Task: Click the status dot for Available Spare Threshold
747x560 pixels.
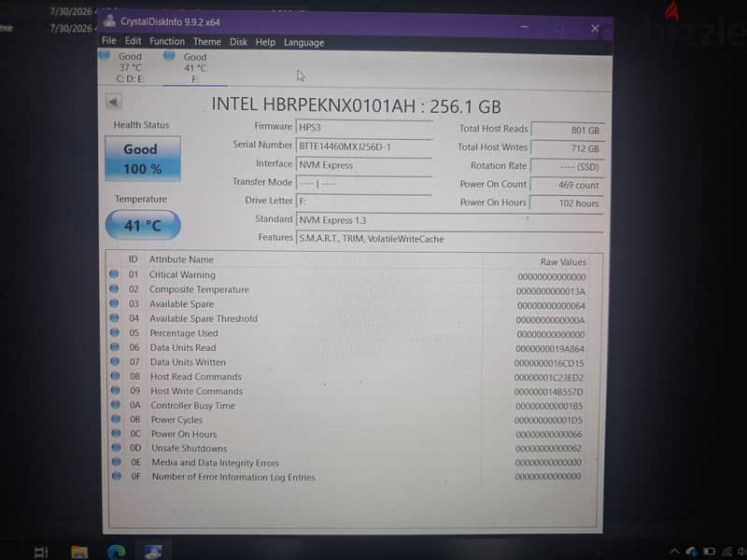Action: pos(114,317)
